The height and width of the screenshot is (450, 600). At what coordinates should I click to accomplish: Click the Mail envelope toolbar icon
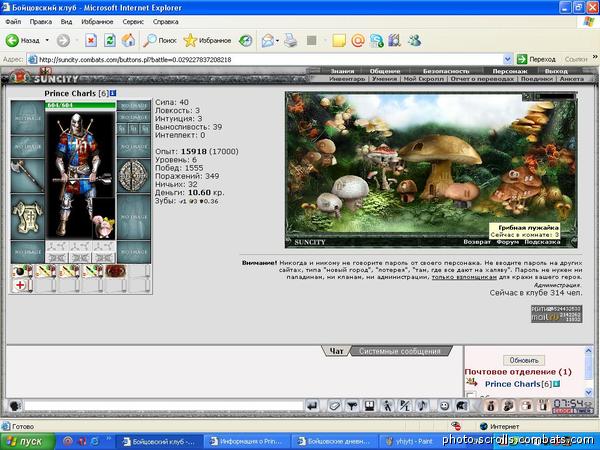point(268,40)
